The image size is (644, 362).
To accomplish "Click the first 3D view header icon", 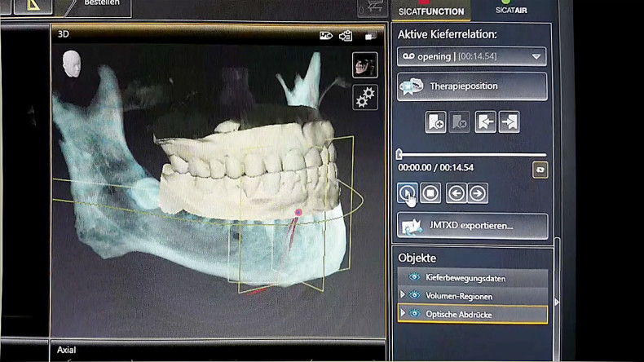I will pos(326,36).
